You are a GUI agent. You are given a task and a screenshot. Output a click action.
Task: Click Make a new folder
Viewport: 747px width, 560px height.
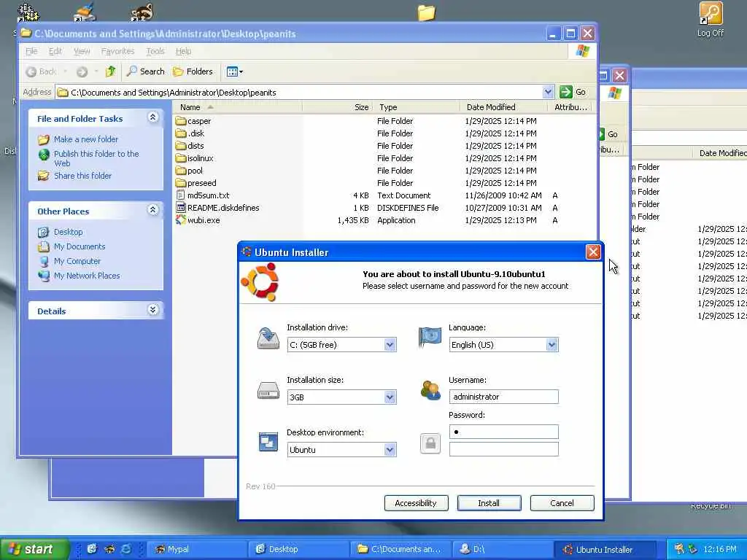click(x=86, y=139)
